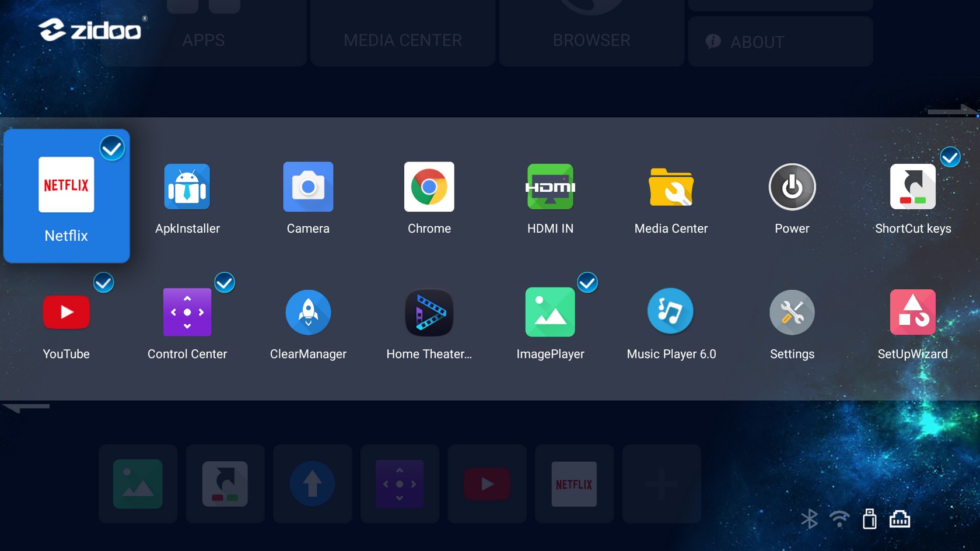Launch the Camera app icon

[308, 187]
